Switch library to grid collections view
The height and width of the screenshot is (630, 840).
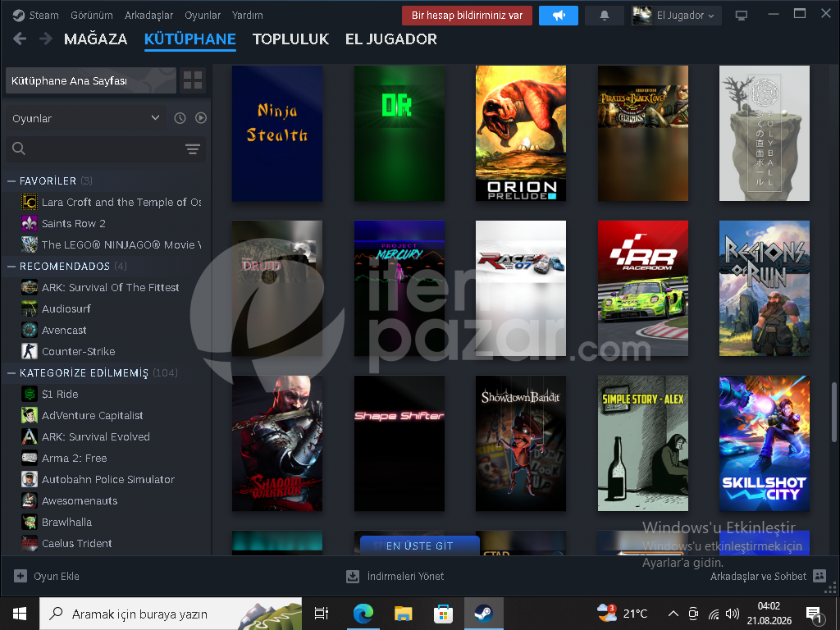(193, 80)
